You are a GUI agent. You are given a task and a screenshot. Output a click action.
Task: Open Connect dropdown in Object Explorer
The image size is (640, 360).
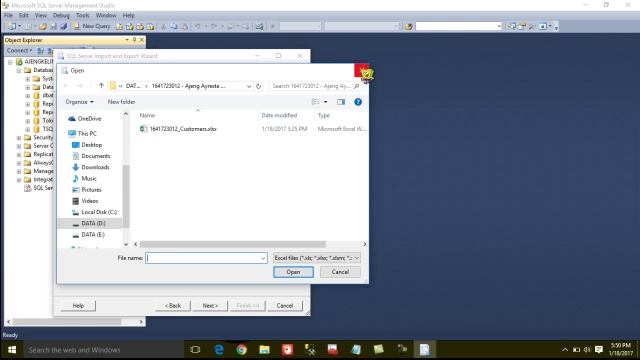[19, 51]
